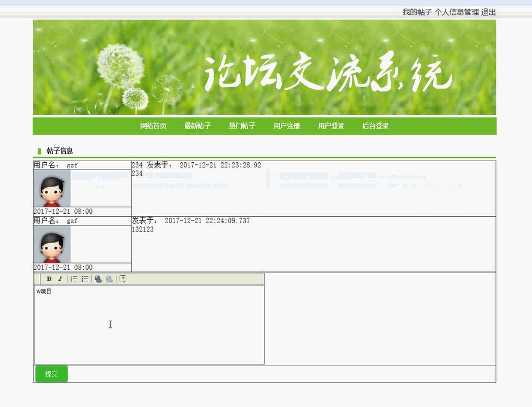Click the second post's 用户名: gzf text

pos(56,220)
